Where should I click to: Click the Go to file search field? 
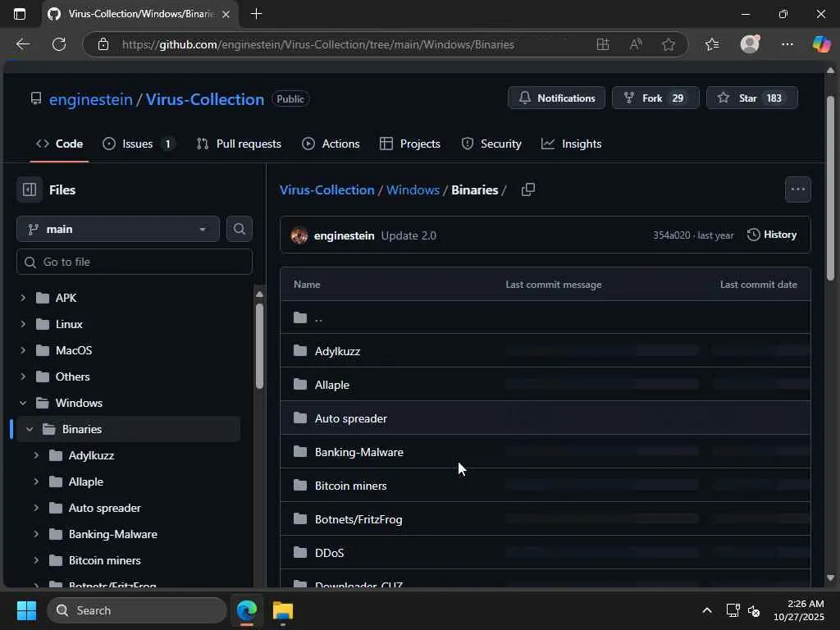point(135,262)
